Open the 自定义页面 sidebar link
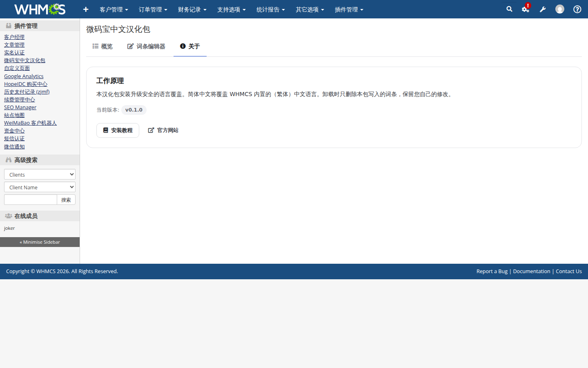 [x=17, y=68]
